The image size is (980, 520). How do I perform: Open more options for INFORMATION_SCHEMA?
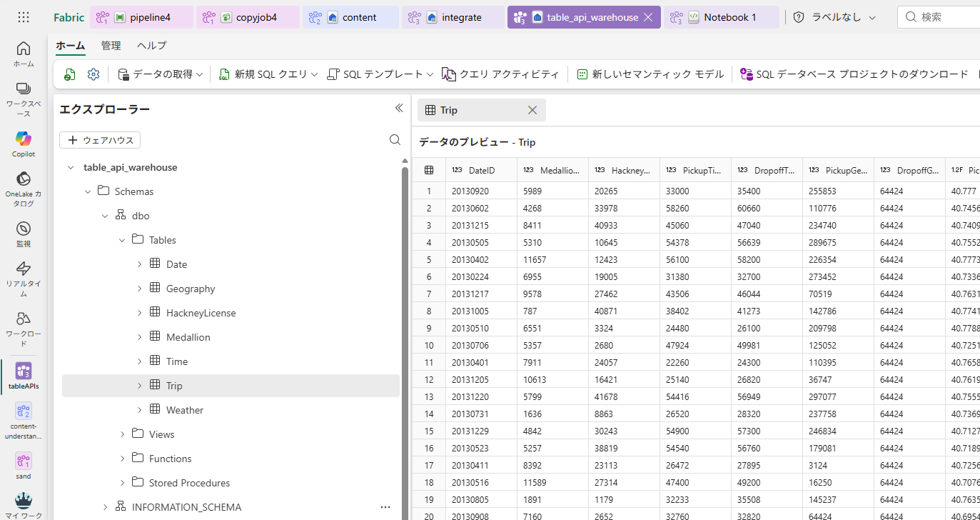385,507
